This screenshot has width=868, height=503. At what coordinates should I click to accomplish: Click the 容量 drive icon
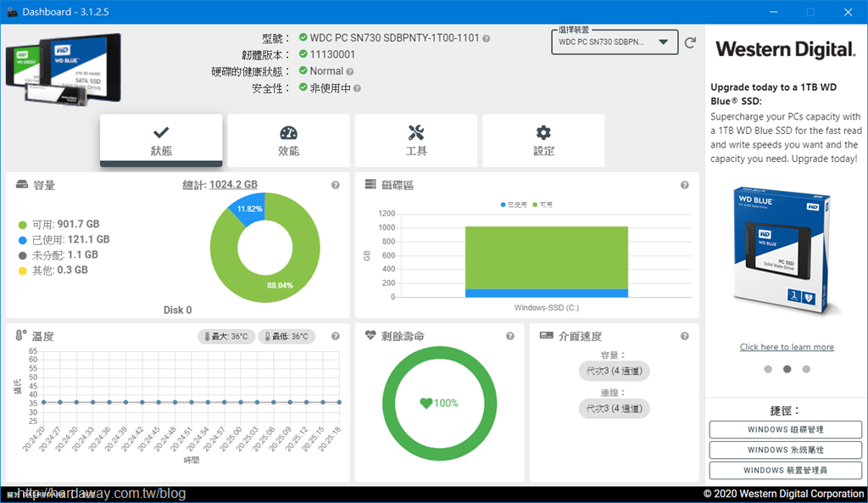point(21,184)
